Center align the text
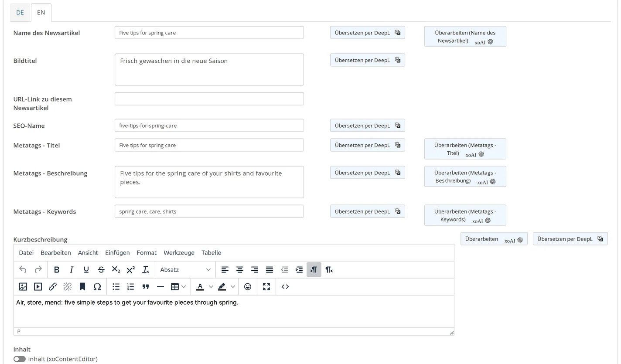This screenshot has width=621, height=364. click(240, 270)
